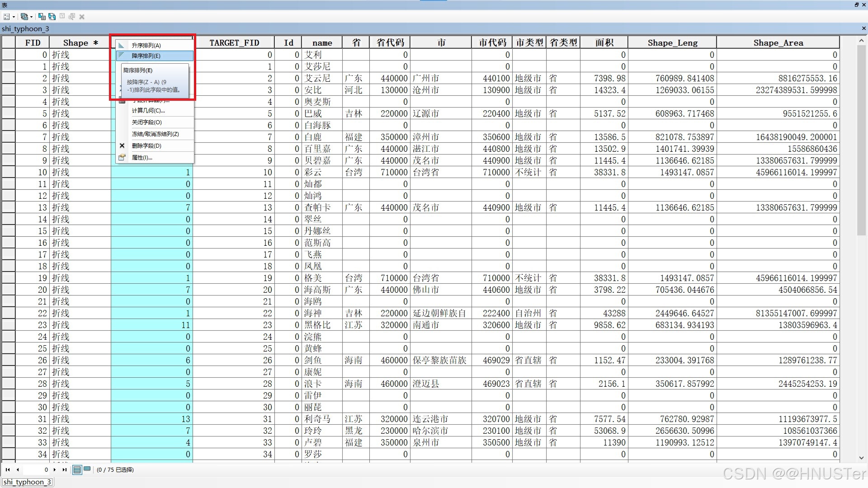
Task: Click the Select By Attributes icon
Action: [x=42, y=17]
